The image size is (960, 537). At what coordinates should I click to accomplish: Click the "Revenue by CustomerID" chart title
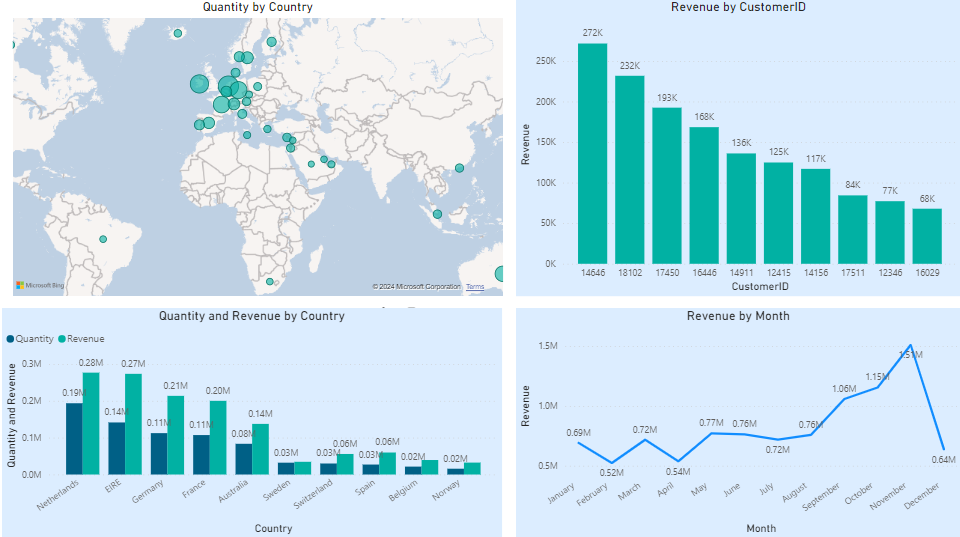pos(737,7)
